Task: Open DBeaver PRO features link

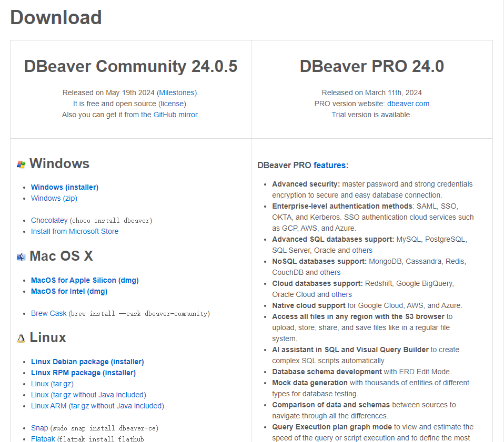Action: [x=331, y=166]
